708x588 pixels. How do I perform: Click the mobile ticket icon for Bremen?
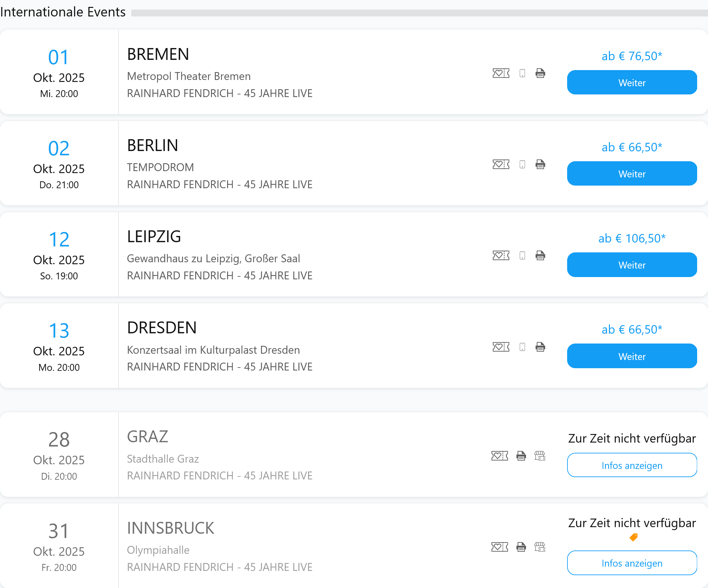point(522,73)
